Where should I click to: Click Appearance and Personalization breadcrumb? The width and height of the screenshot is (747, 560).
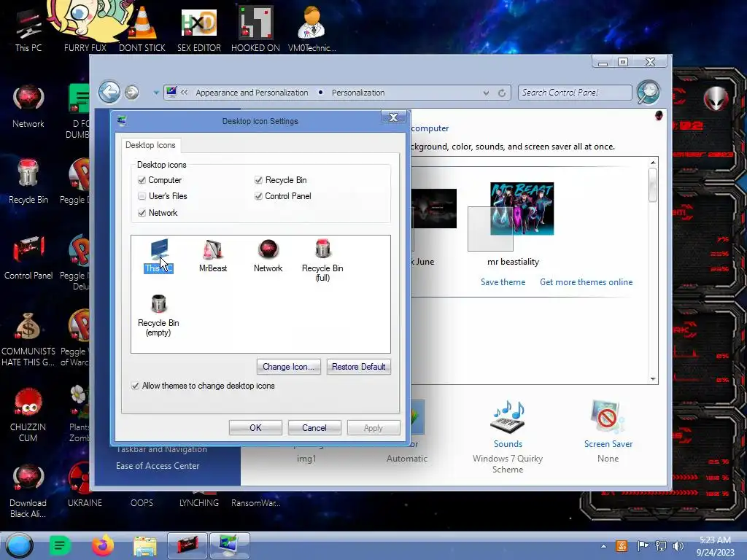tap(252, 93)
